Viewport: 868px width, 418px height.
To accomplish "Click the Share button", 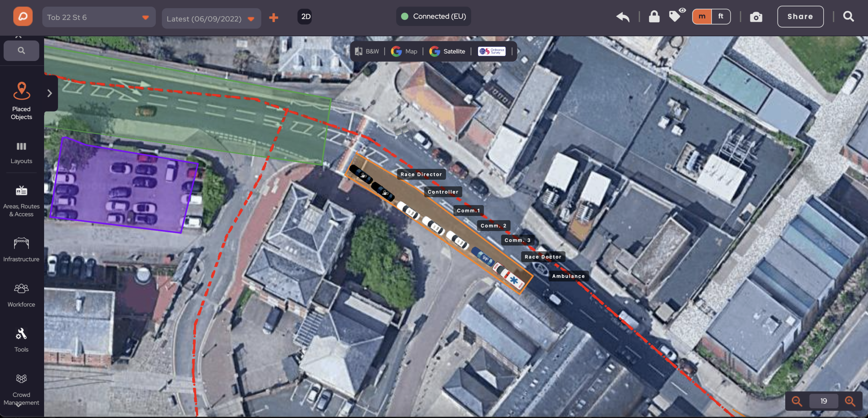I will pos(800,17).
